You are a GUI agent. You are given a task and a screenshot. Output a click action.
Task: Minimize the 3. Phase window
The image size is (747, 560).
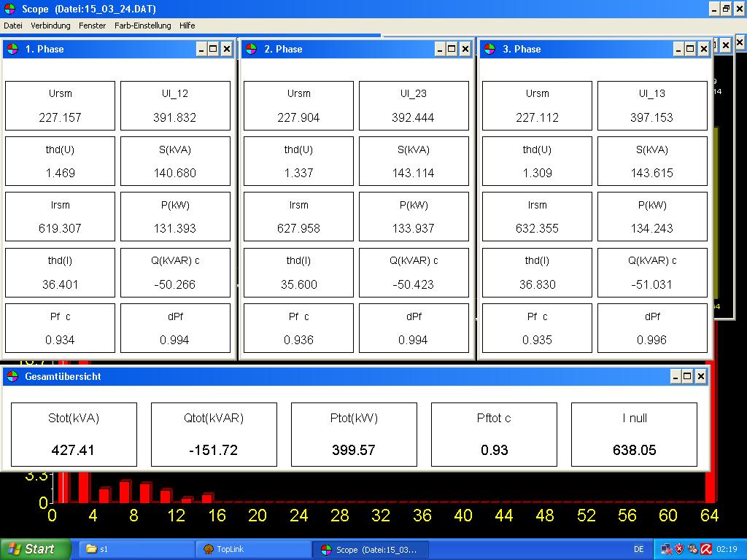point(678,49)
